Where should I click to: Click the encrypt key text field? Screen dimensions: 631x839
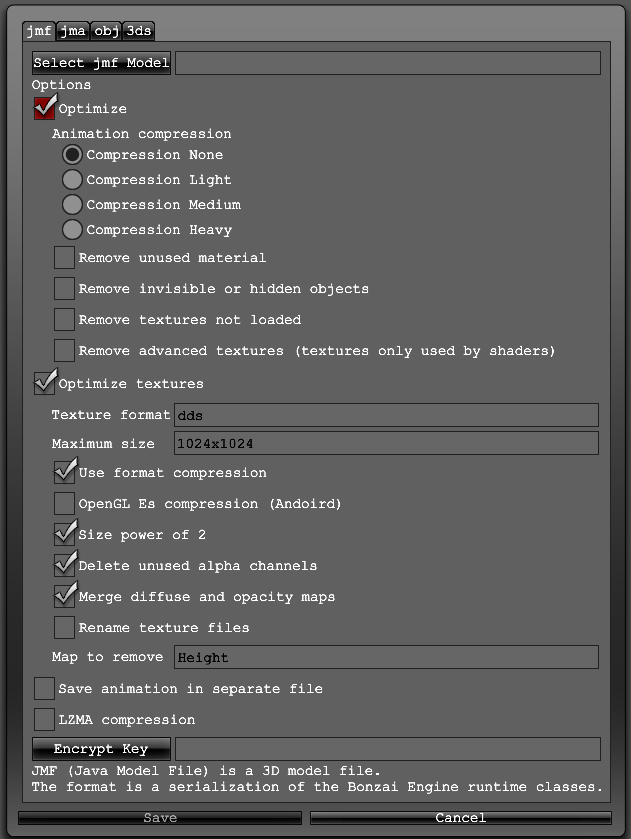(x=387, y=749)
